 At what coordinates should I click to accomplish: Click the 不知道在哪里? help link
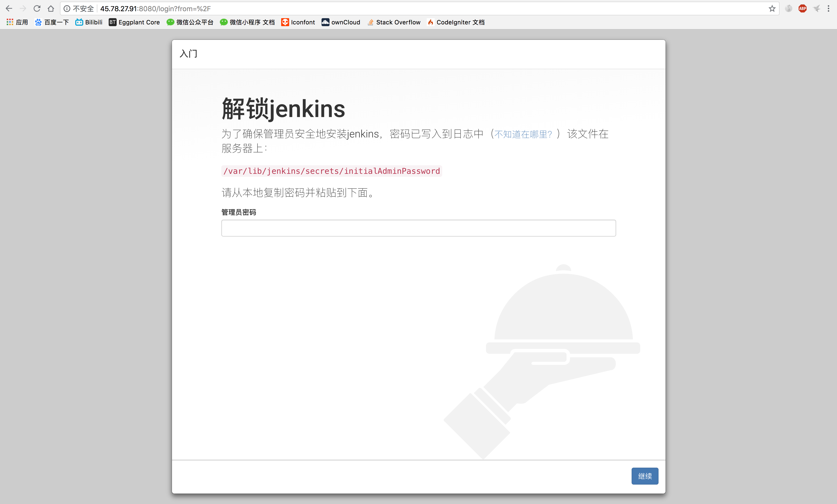tap(523, 134)
